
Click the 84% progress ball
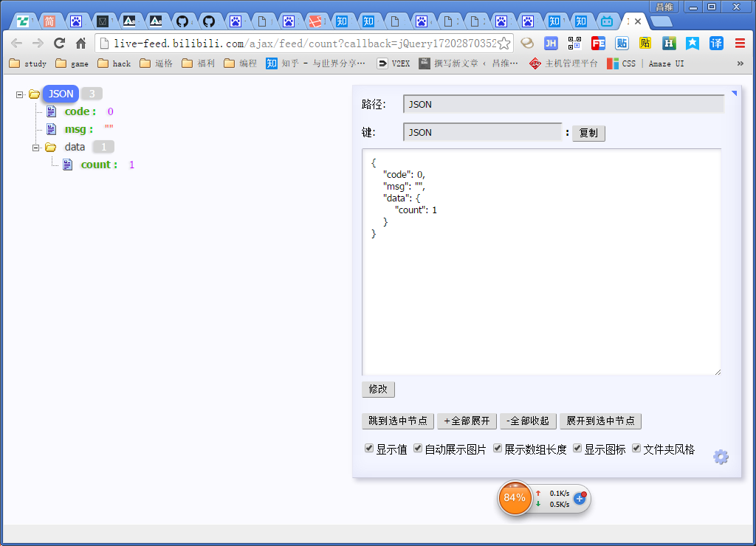[515, 497]
